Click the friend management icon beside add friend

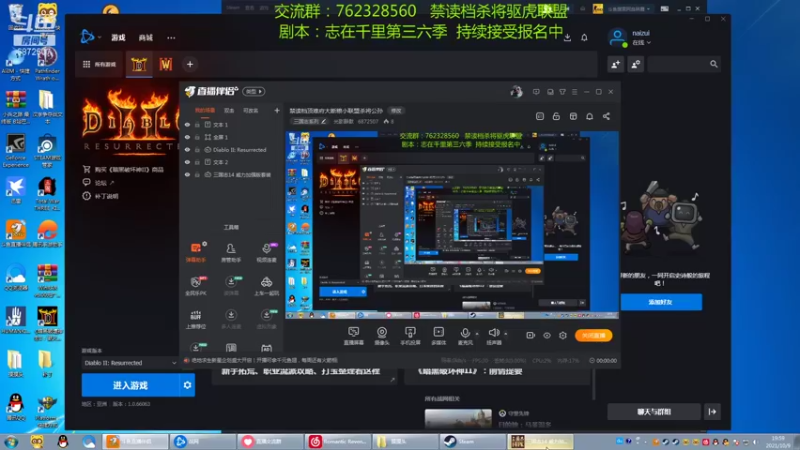pyautogui.click(x=636, y=64)
